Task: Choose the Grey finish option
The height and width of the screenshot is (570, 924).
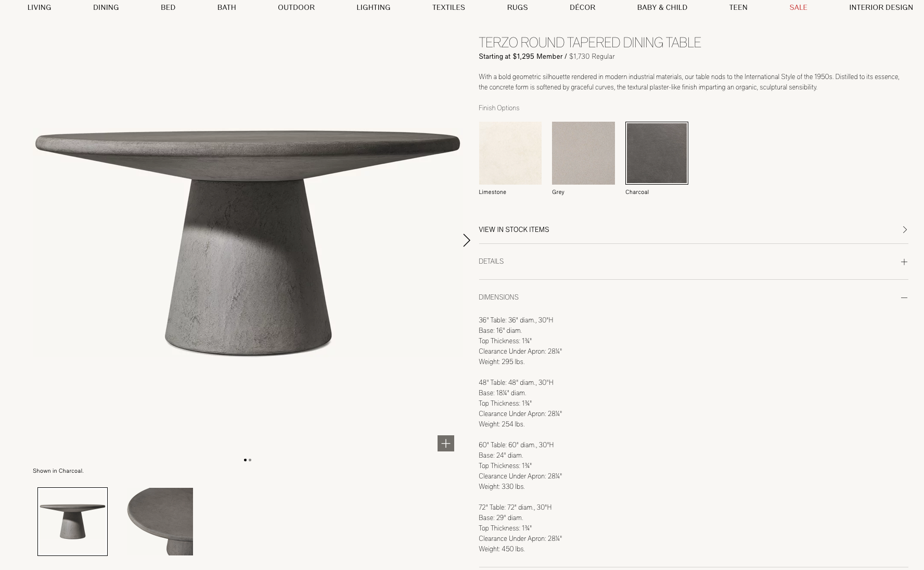Action: click(x=583, y=153)
